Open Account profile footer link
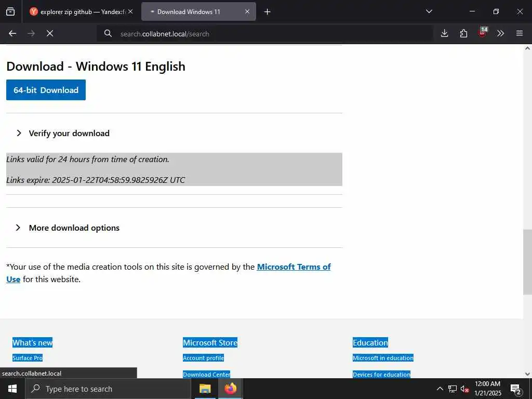532x399 pixels. (x=203, y=358)
